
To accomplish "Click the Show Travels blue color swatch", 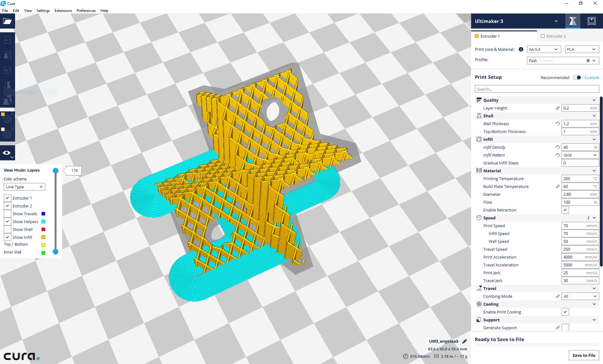I will tap(43, 214).
